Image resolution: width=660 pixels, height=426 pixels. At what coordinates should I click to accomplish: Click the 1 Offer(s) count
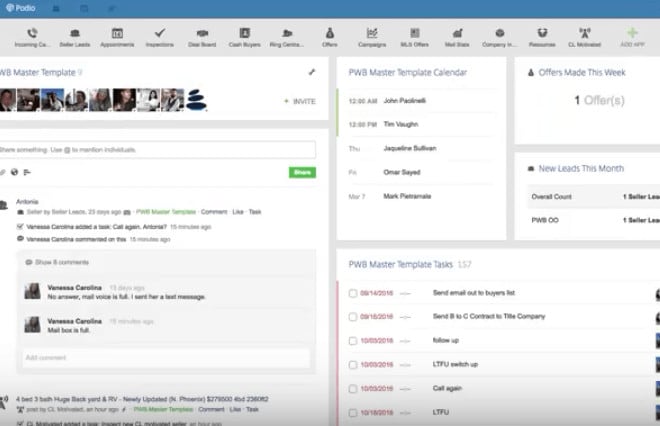click(x=599, y=101)
